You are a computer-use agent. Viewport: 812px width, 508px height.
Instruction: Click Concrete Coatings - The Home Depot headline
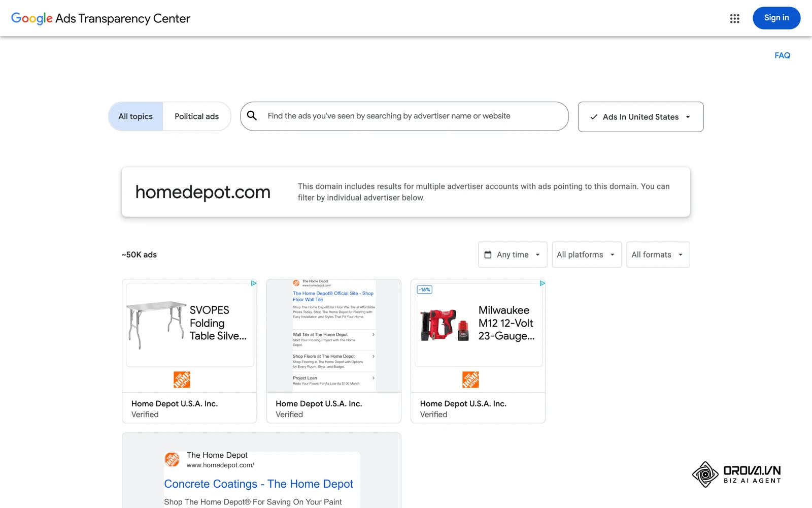coord(258,484)
